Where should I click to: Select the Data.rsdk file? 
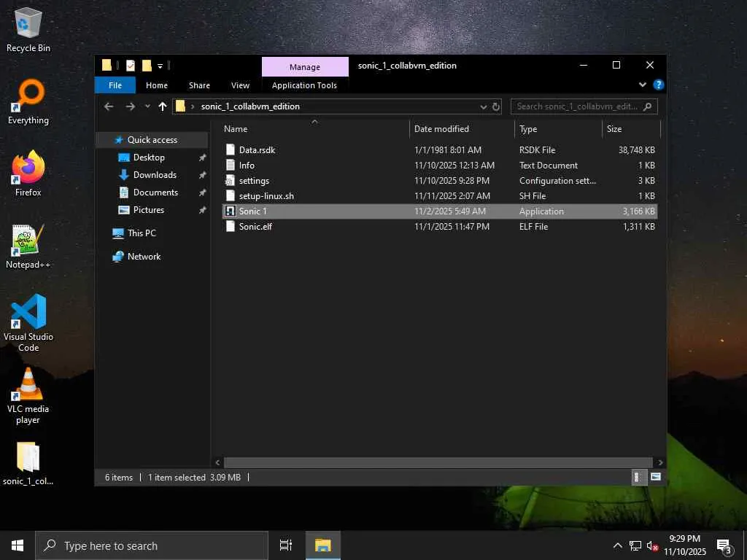pyautogui.click(x=440, y=150)
